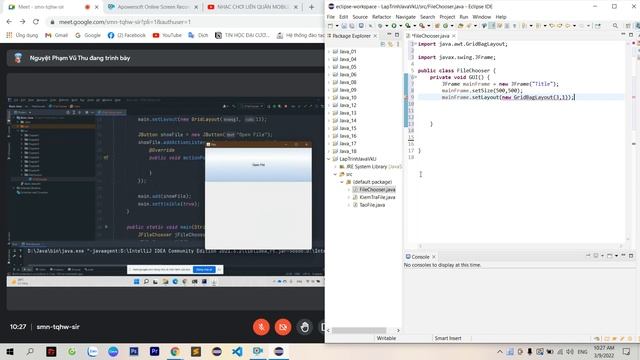Click the raise hand icon in Meet
Viewport: 640px width, 360px height.
tap(304, 327)
